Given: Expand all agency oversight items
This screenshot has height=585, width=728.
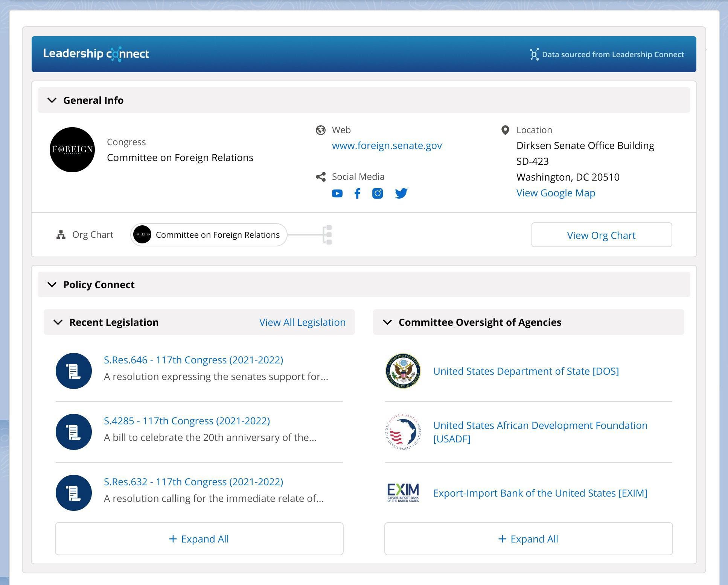Looking at the screenshot, I should (528, 539).
